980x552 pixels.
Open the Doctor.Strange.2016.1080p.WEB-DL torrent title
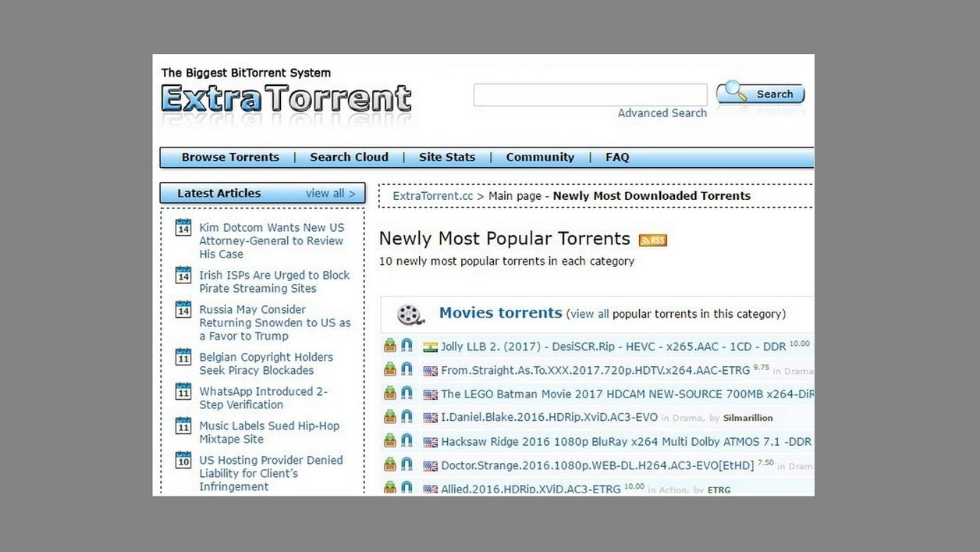click(x=598, y=465)
